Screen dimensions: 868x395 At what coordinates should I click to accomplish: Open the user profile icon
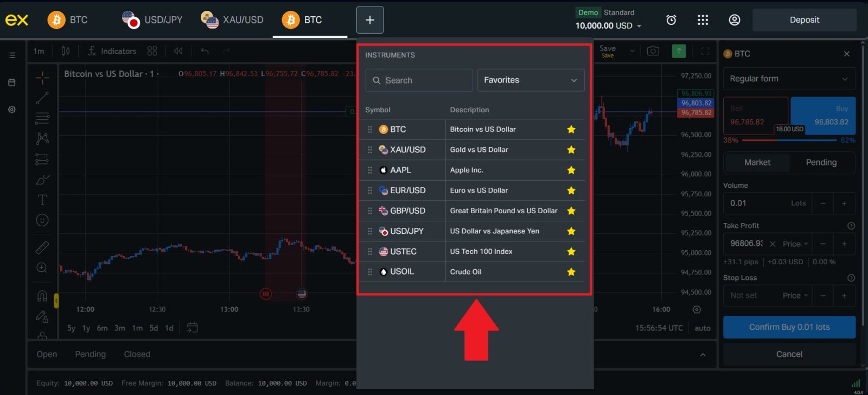coord(734,20)
